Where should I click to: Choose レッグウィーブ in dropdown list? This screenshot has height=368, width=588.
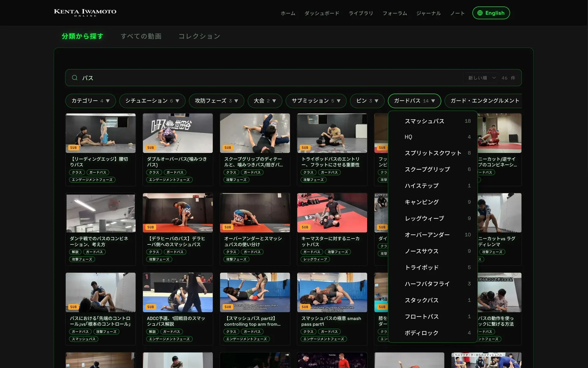pos(433,218)
